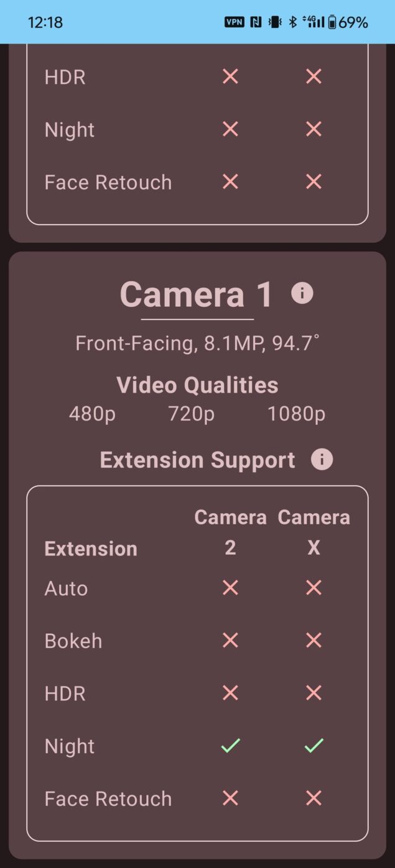
Task: Tap the Extension column label
Action: 90,548
